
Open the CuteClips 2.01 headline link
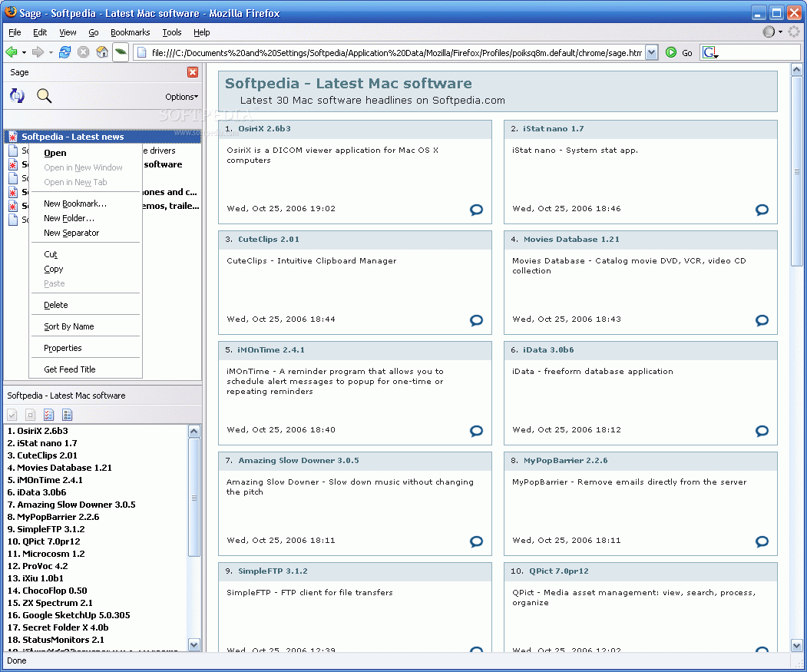click(269, 240)
